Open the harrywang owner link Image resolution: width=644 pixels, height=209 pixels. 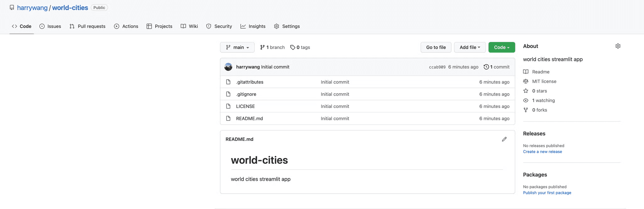coord(32,8)
